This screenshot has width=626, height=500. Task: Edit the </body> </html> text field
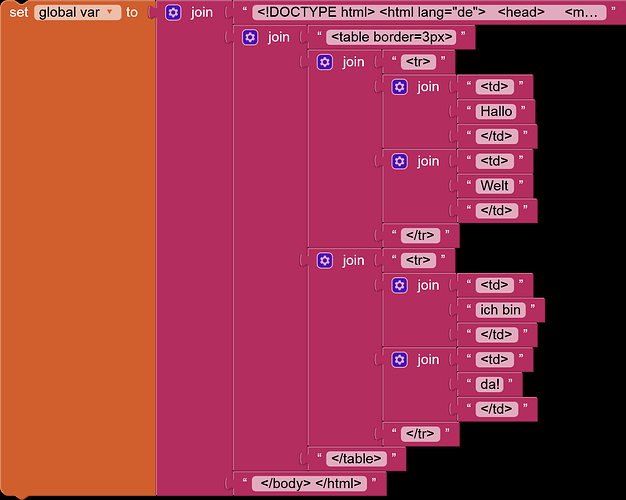(x=309, y=483)
